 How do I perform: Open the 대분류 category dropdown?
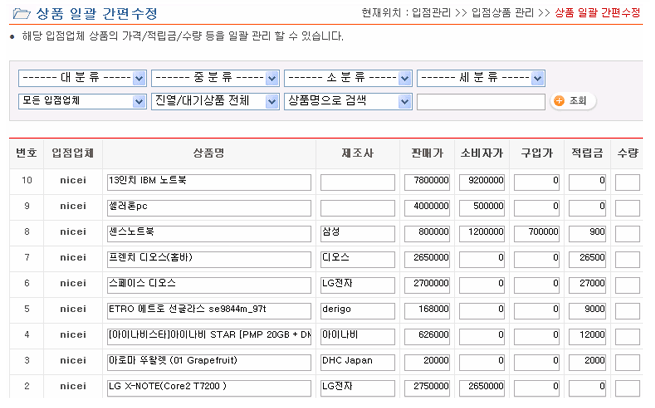[83, 78]
